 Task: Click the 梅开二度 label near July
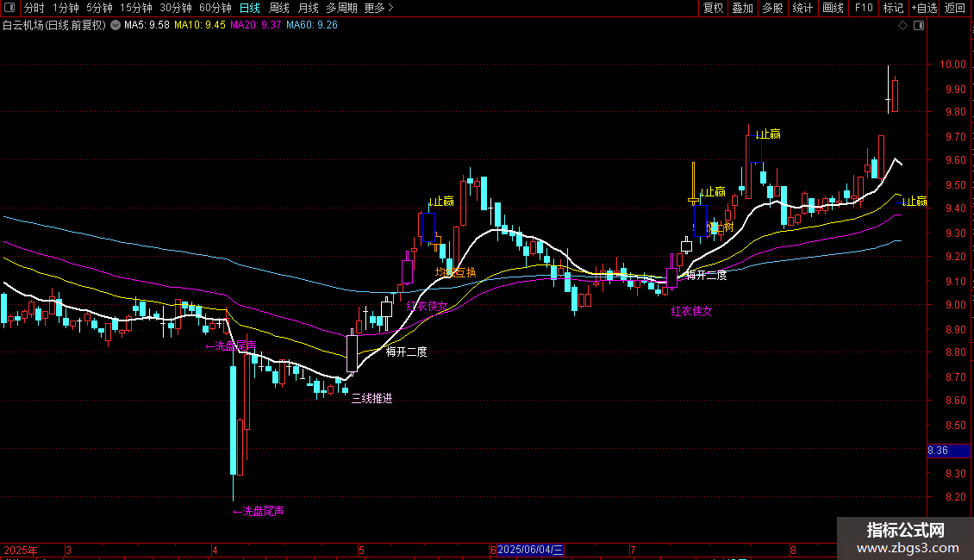click(706, 275)
